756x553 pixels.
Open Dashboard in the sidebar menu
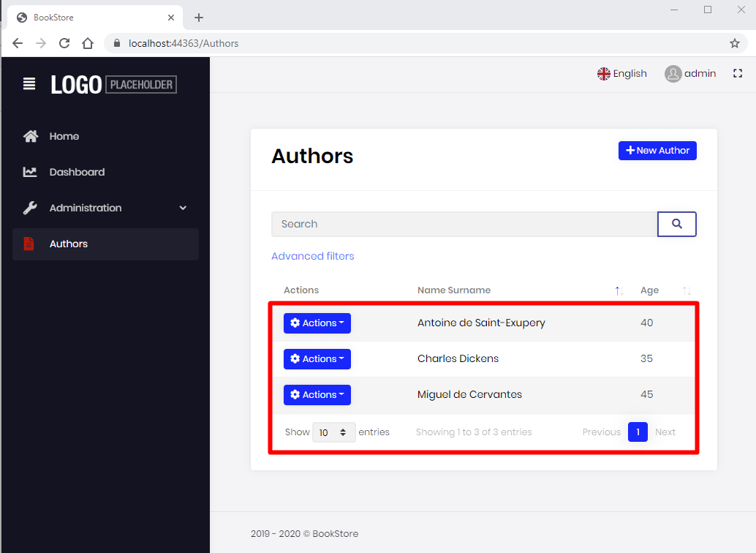click(x=105, y=172)
